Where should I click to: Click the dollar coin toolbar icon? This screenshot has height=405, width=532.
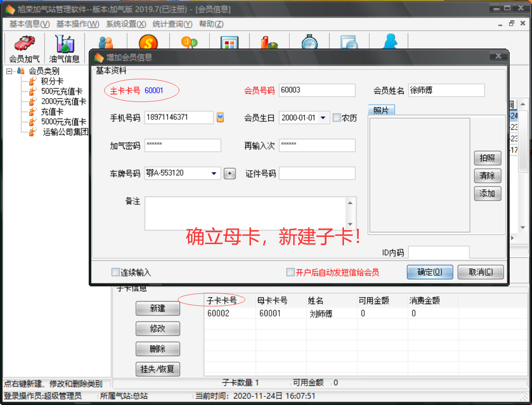(x=147, y=42)
